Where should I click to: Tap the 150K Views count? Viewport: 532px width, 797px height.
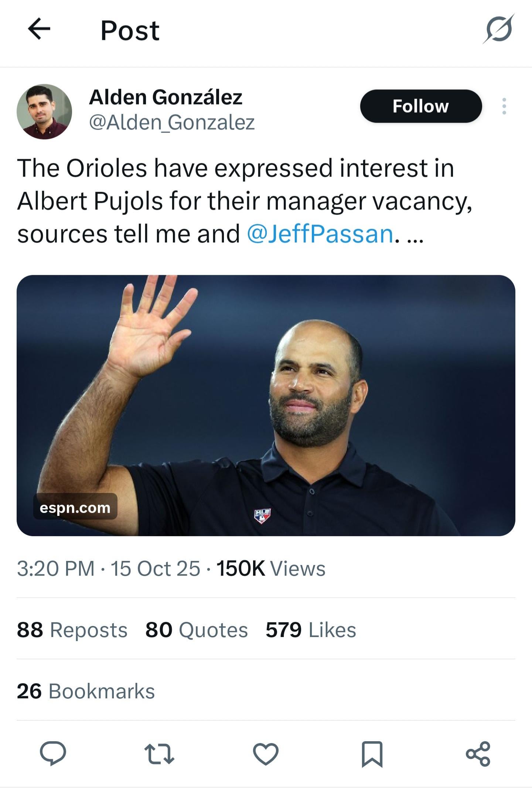[271, 568]
